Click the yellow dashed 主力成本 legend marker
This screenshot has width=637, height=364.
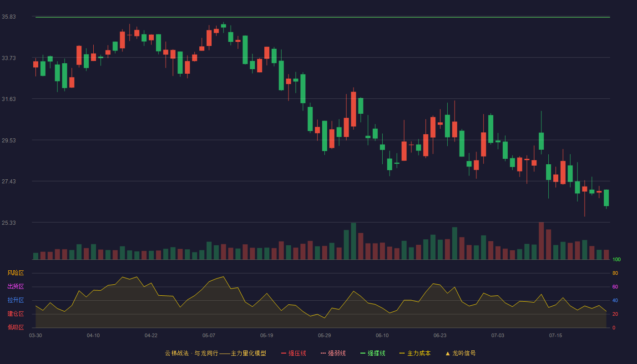tap(402, 353)
